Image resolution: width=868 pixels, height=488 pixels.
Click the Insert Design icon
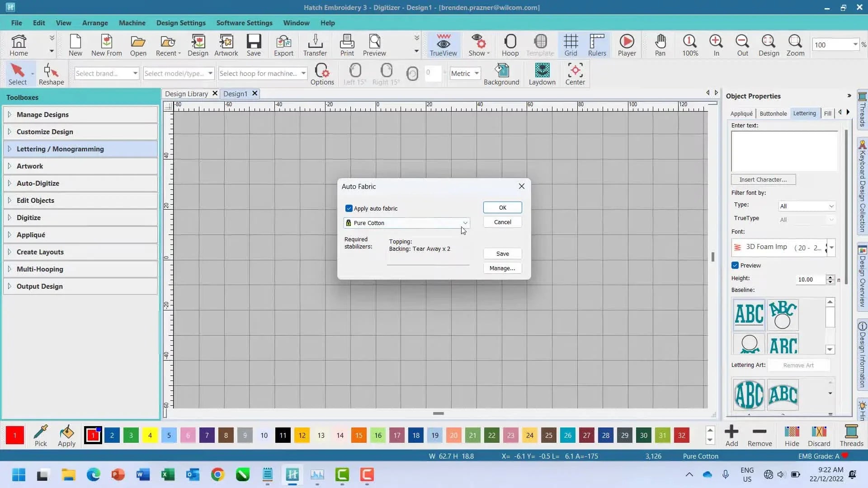198,45
